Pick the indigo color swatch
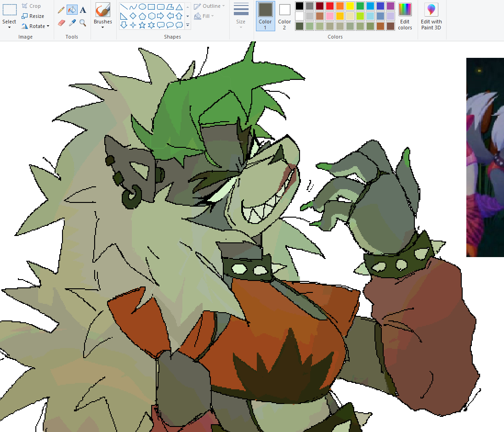The width and height of the screenshot is (504, 432). tap(380, 6)
